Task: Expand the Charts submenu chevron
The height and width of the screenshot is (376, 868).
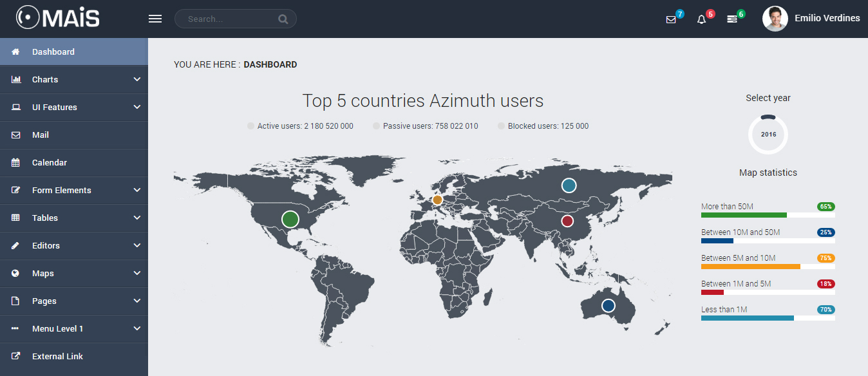Action: [137, 79]
